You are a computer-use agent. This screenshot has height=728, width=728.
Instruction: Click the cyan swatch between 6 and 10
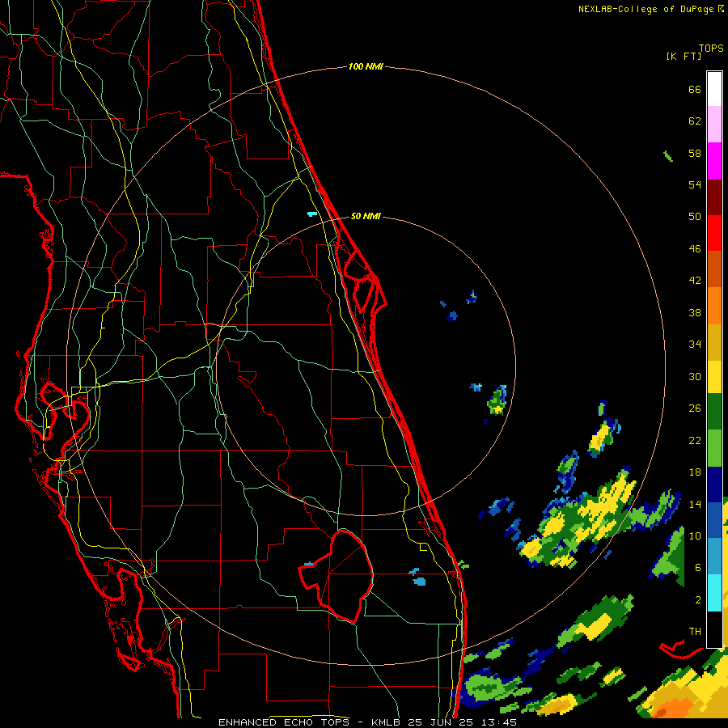point(714,593)
